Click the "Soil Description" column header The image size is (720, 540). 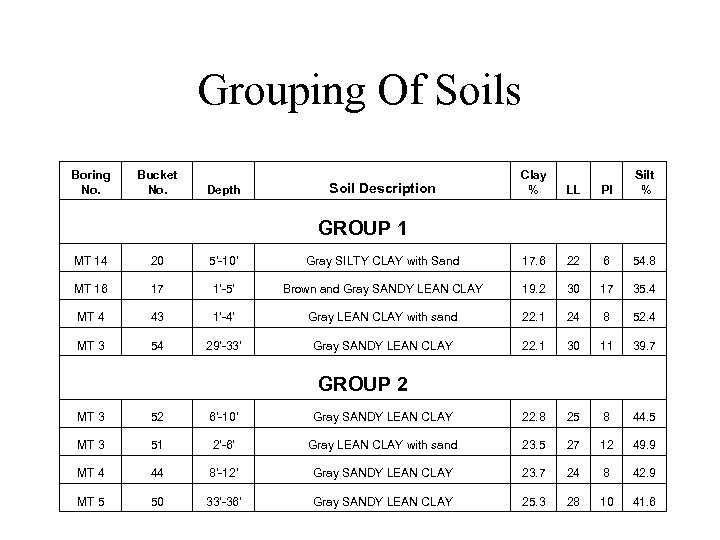[x=383, y=188]
